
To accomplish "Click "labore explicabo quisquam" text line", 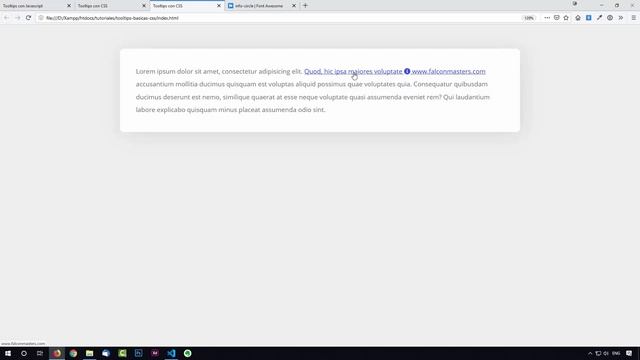I will point(176,110).
